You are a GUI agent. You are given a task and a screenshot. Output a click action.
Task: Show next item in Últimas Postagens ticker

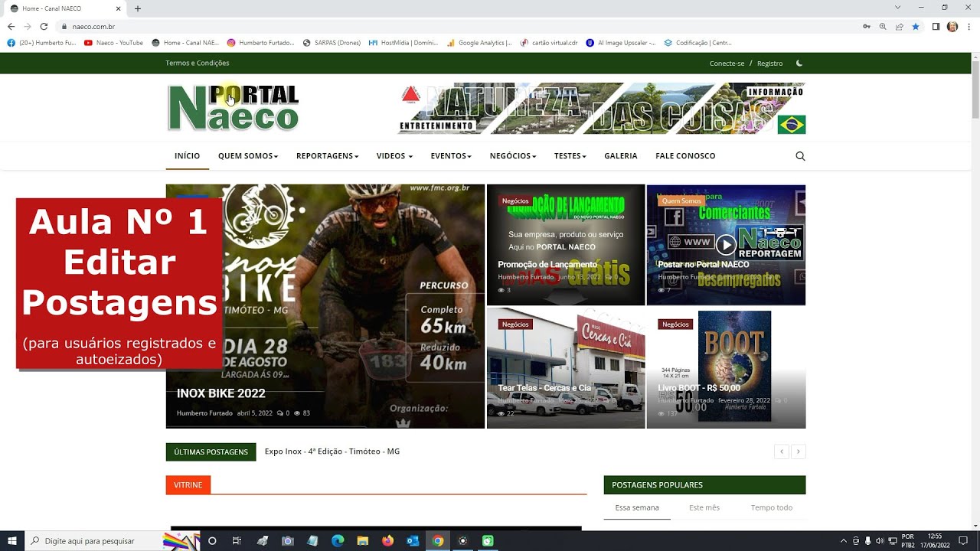pos(799,452)
